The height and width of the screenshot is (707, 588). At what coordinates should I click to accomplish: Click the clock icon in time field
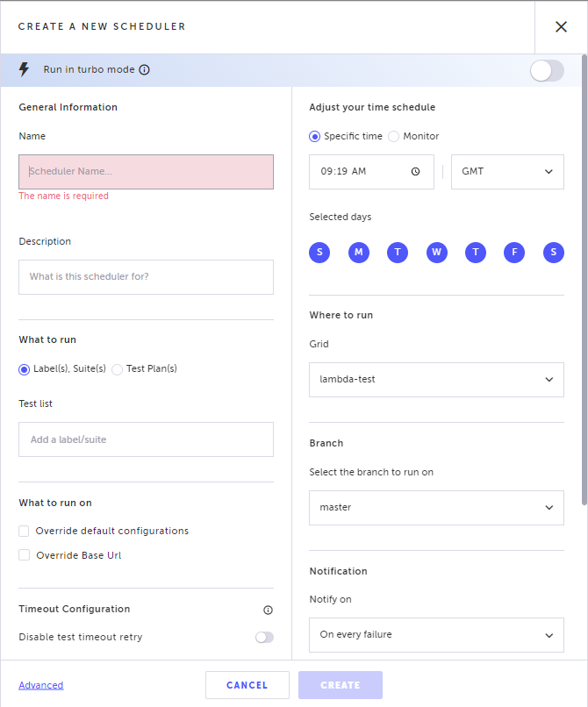pyautogui.click(x=415, y=172)
